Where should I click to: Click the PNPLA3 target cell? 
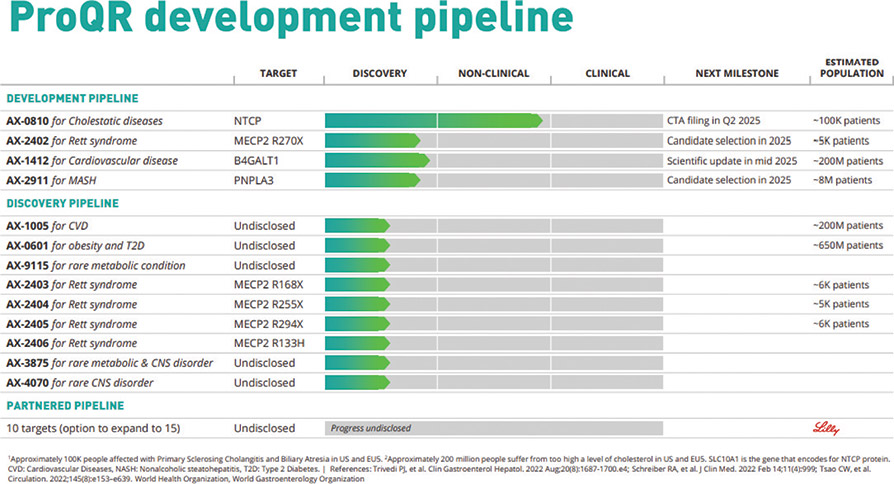tap(254, 181)
